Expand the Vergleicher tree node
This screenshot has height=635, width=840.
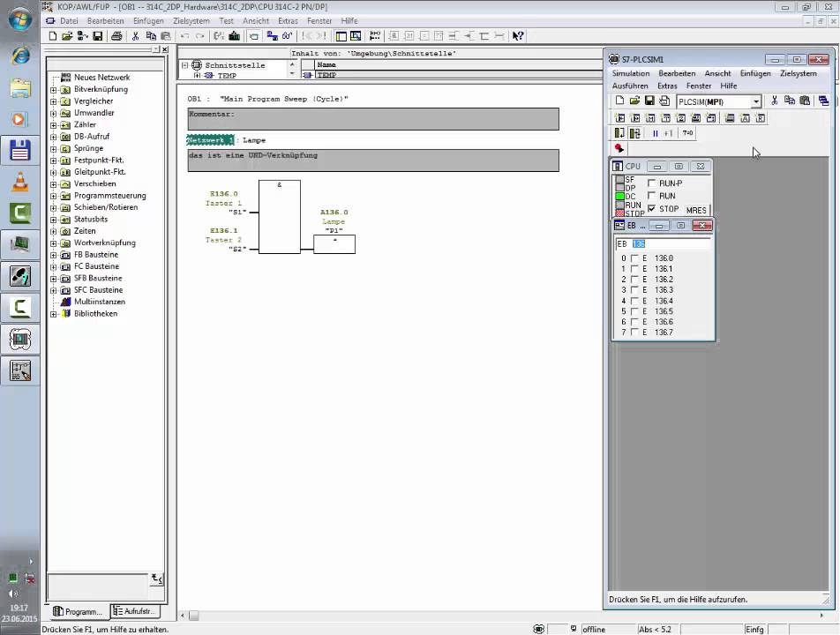pos(54,101)
